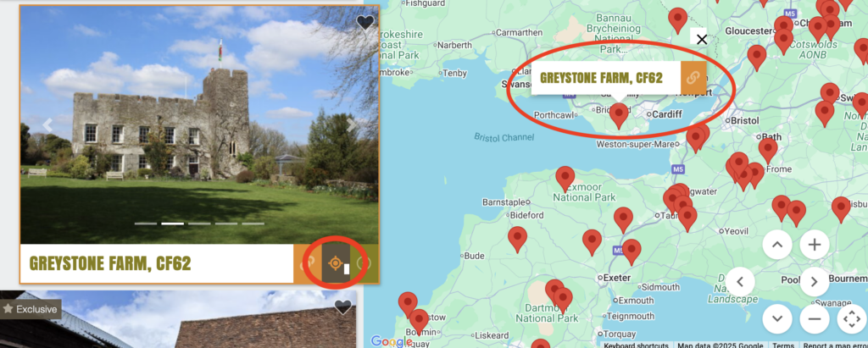Click the map pin near Exmoor National Park
The image size is (868, 348).
pyautogui.click(x=565, y=179)
